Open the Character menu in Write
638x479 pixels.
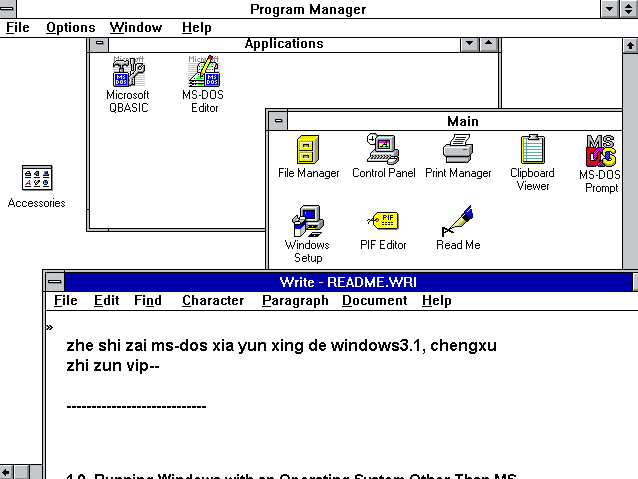coord(212,300)
